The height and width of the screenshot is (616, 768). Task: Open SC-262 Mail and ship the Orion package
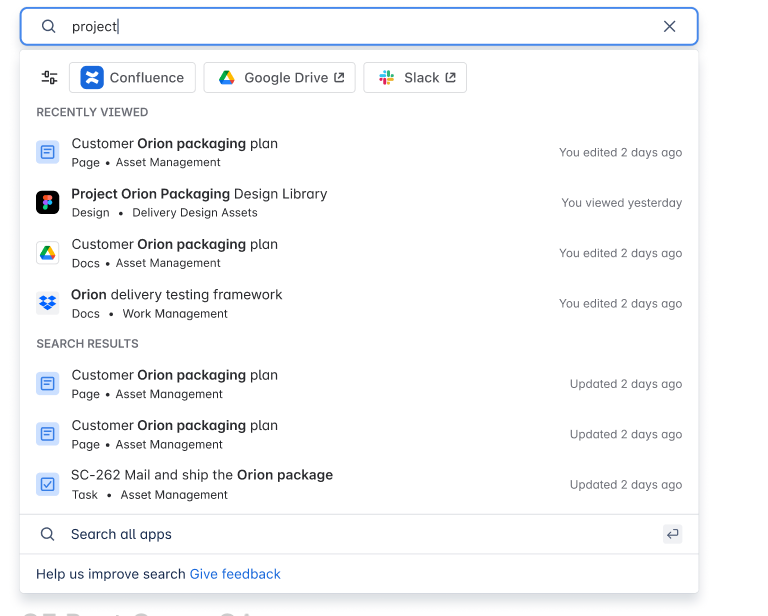pos(359,485)
